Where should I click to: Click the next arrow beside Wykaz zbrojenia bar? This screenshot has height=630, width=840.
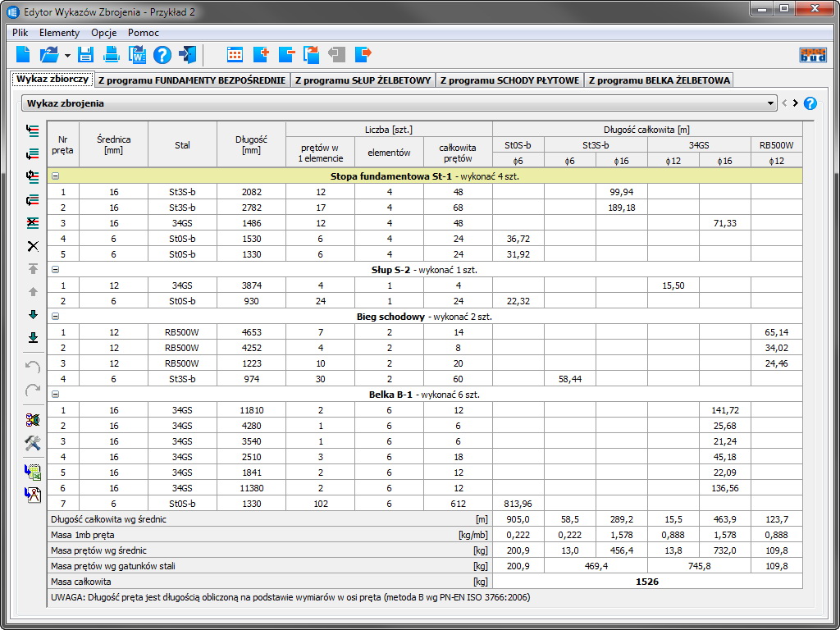[795, 103]
